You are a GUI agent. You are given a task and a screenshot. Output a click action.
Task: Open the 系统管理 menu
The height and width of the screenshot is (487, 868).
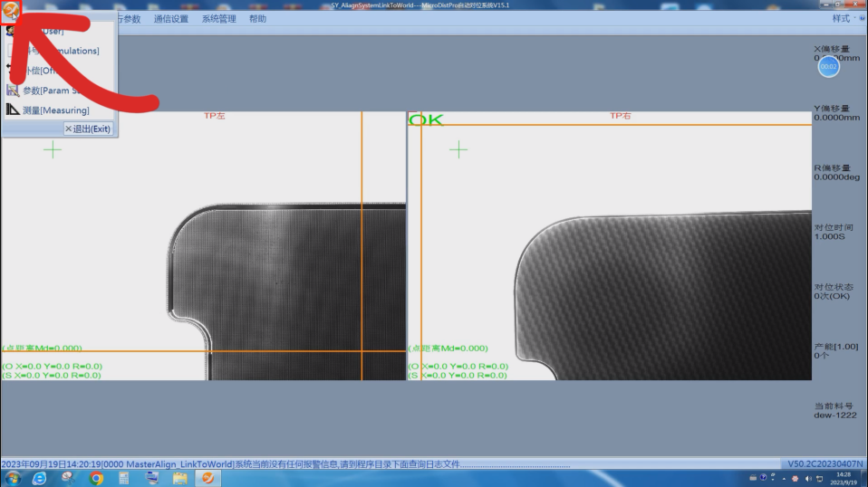pos(218,19)
